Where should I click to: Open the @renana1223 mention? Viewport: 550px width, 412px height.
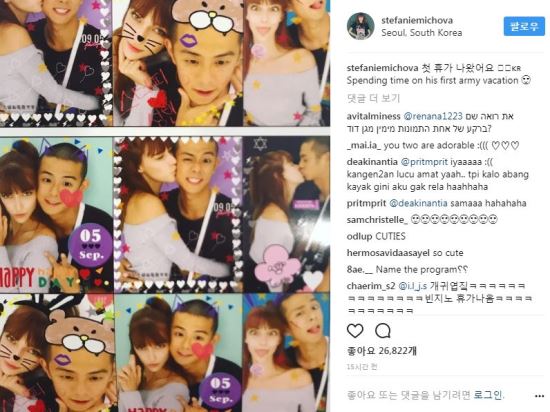(433, 116)
